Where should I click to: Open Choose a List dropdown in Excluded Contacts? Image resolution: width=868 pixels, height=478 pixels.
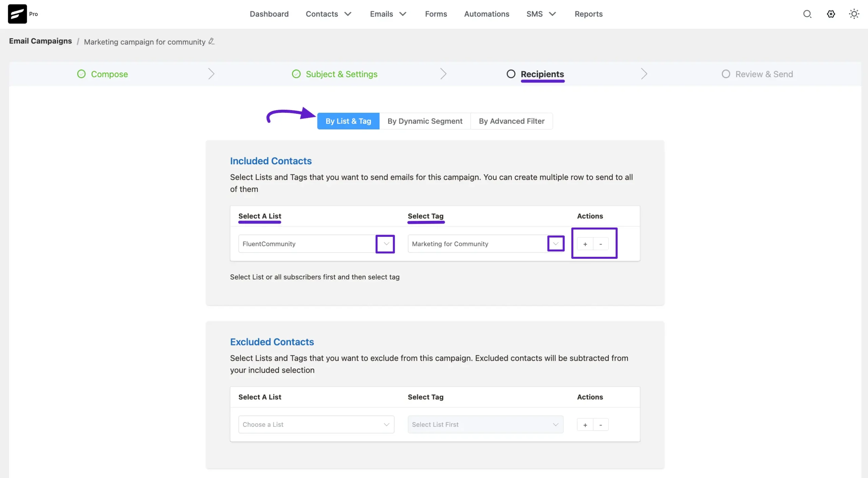tap(316, 424)
